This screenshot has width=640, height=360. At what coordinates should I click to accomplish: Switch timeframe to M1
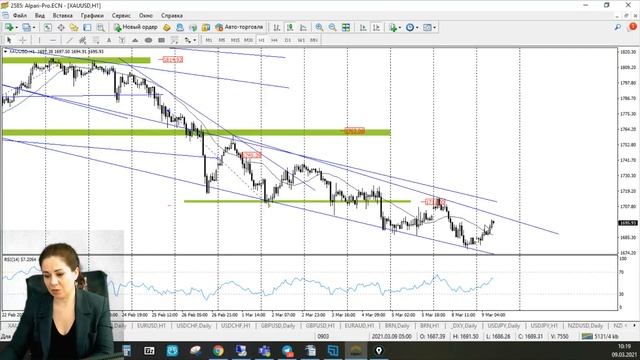pos(209,40)
